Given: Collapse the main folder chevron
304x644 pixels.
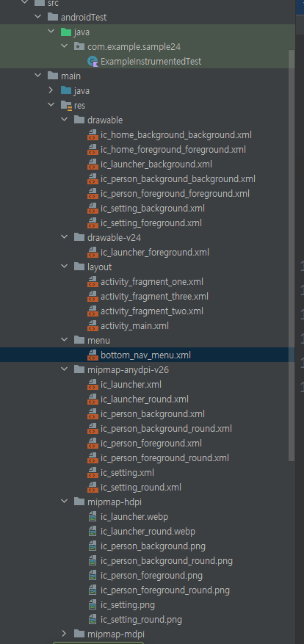Looking at the screenshot, I should click(x=37, y=76).
